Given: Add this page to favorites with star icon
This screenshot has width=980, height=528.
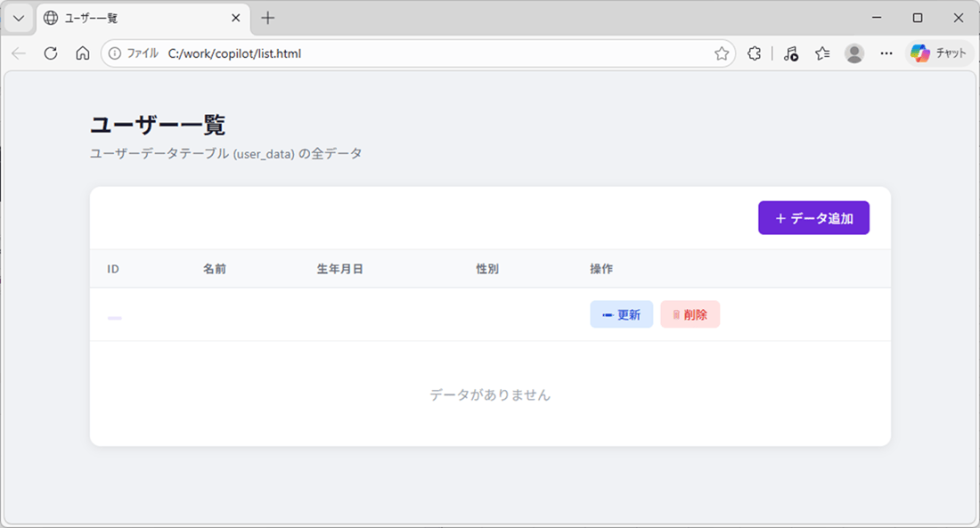Looking at the screenshot, I should 722,53.
